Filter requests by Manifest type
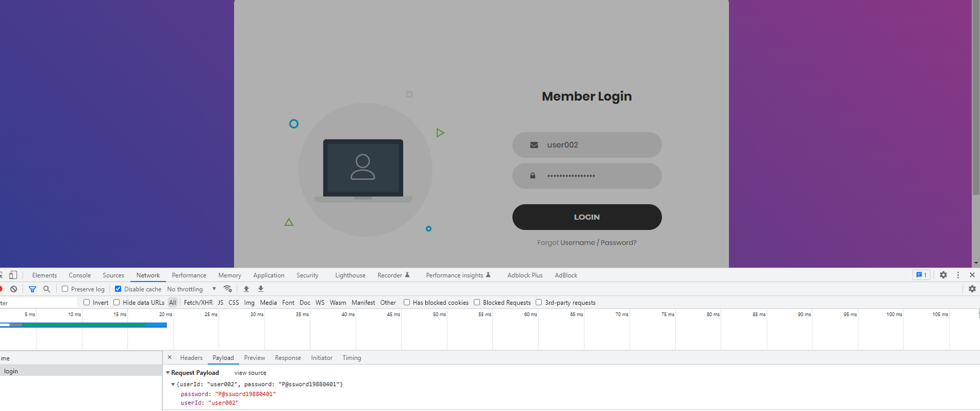Image resolution: width=980 pixels, height=411 pixels. click(x=363, y=302)
